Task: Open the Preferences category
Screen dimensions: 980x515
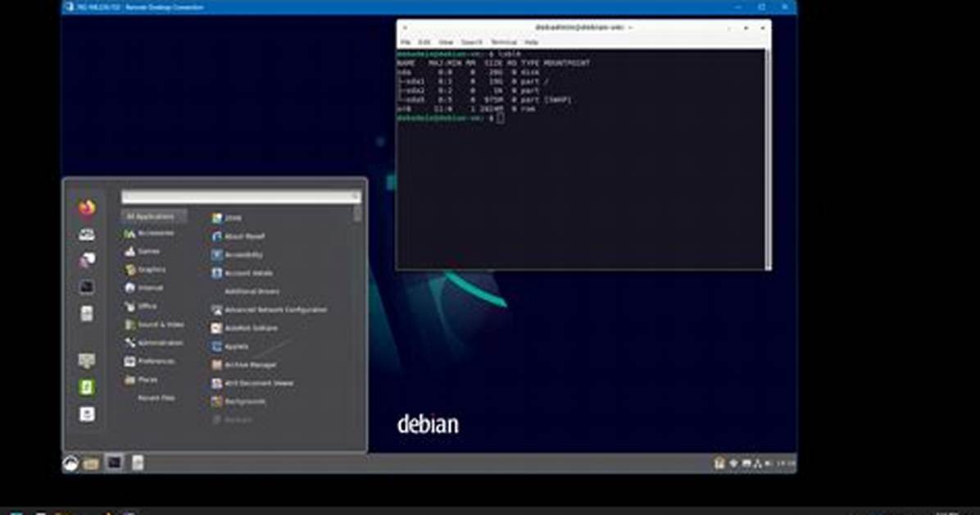Action: (x=150, y=361)
